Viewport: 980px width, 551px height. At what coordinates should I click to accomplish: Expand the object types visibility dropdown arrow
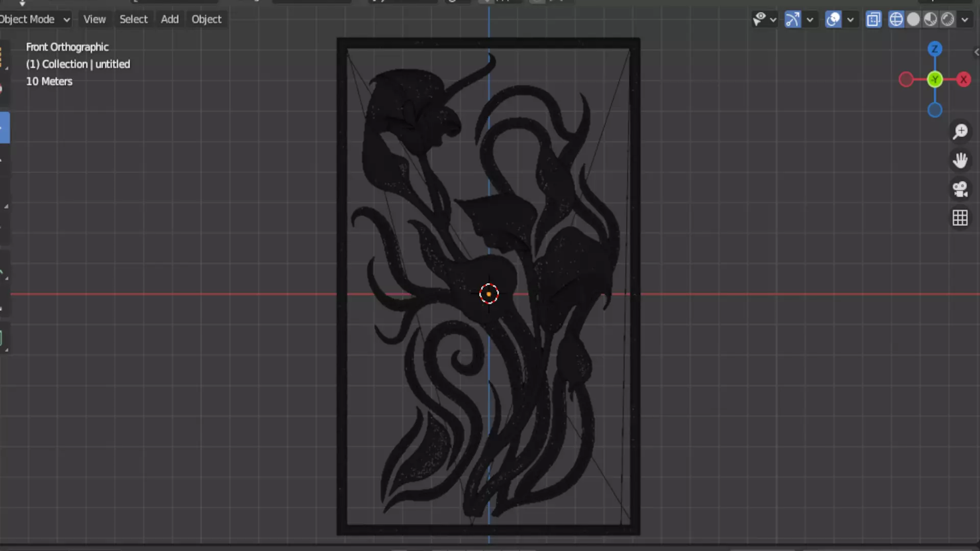click(x=773, y=20)
